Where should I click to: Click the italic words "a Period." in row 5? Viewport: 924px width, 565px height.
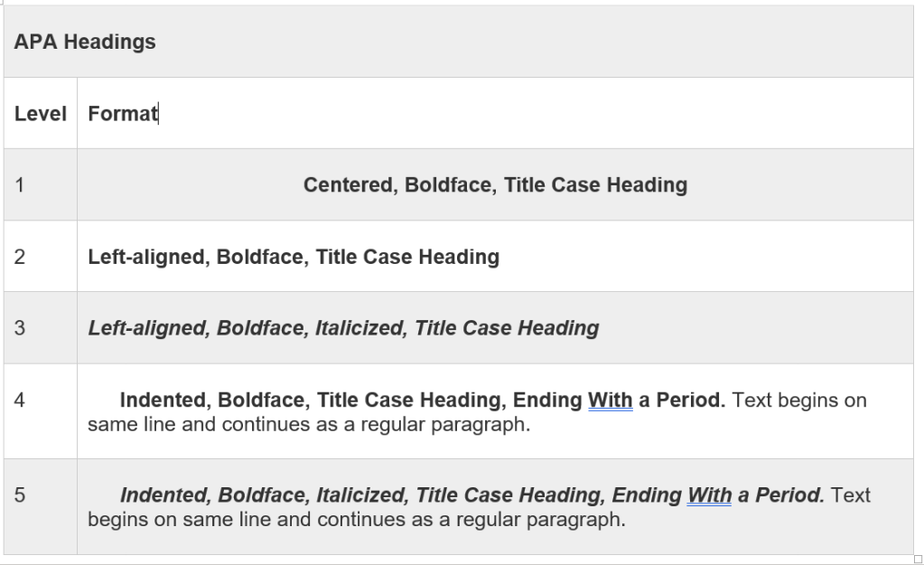[x=781, y=495]
